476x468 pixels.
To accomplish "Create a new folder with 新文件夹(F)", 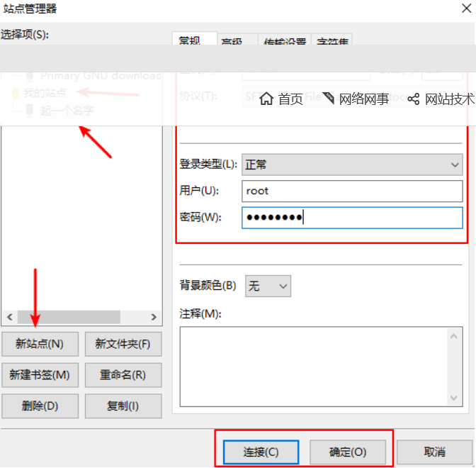I will 123,344.
